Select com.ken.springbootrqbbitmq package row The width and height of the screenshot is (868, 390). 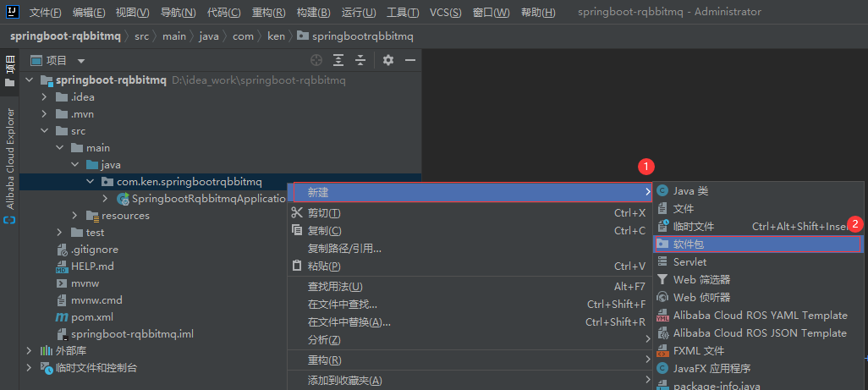220,181
